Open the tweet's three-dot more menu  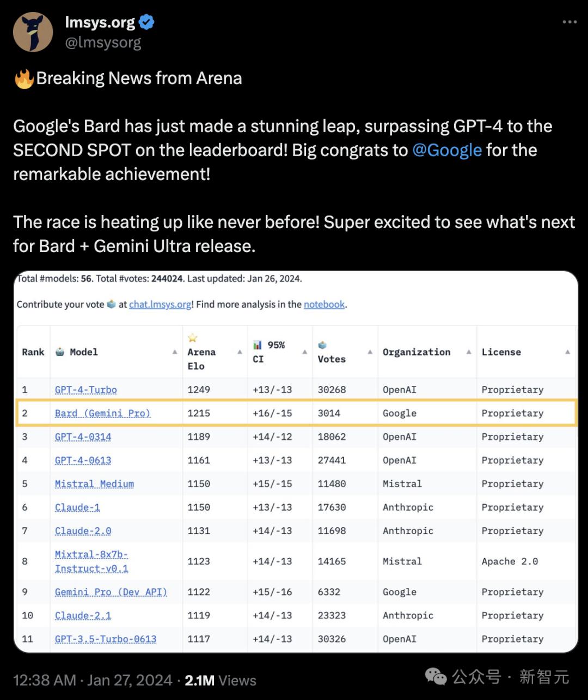pos(569,22)
